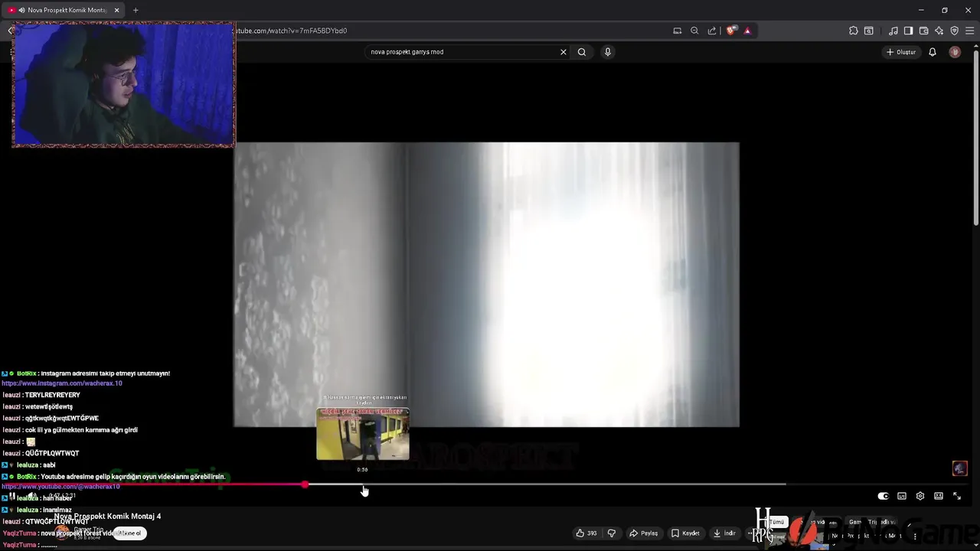Click chat message 'lealuza : inanılmaz'

(x=37, y=510)
